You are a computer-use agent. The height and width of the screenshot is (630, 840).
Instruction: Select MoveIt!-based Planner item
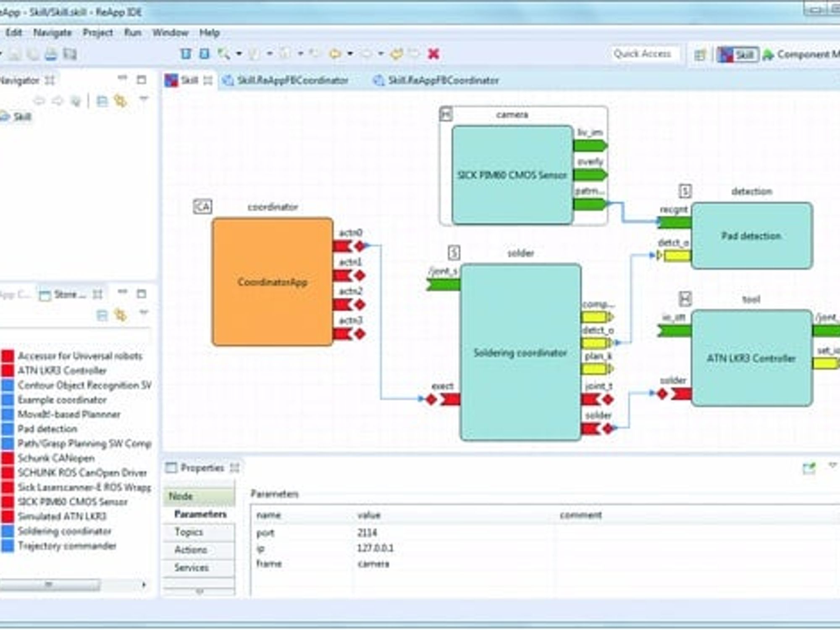click(61, 415)
